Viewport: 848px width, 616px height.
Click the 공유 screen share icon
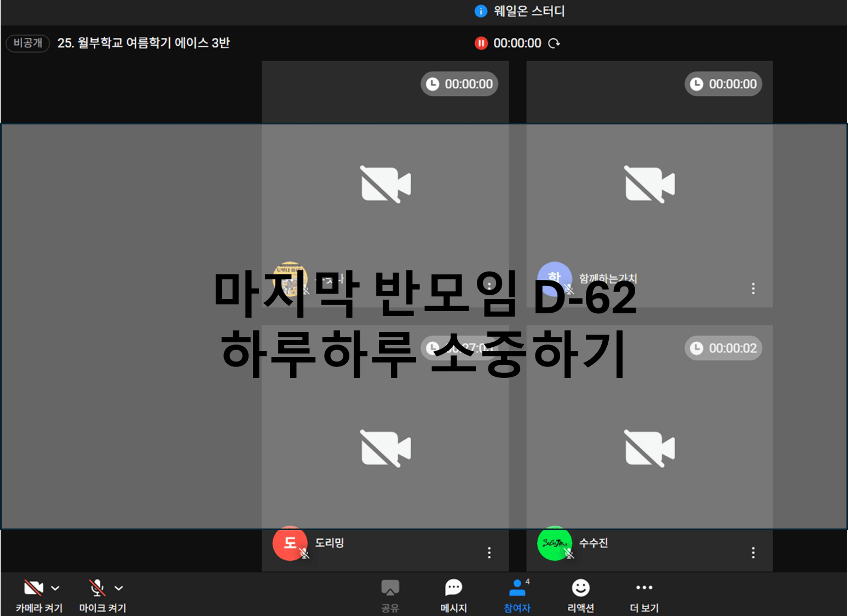point(390,596)
